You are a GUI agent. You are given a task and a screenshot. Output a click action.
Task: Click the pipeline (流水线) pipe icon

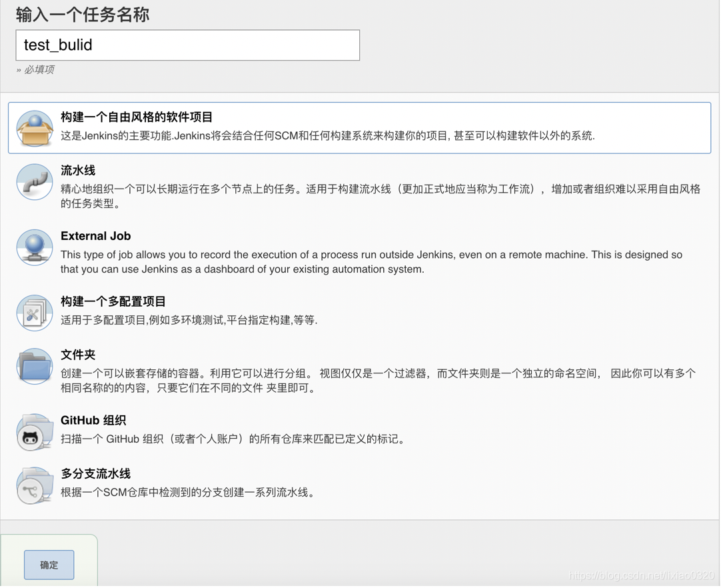(35, 182)
